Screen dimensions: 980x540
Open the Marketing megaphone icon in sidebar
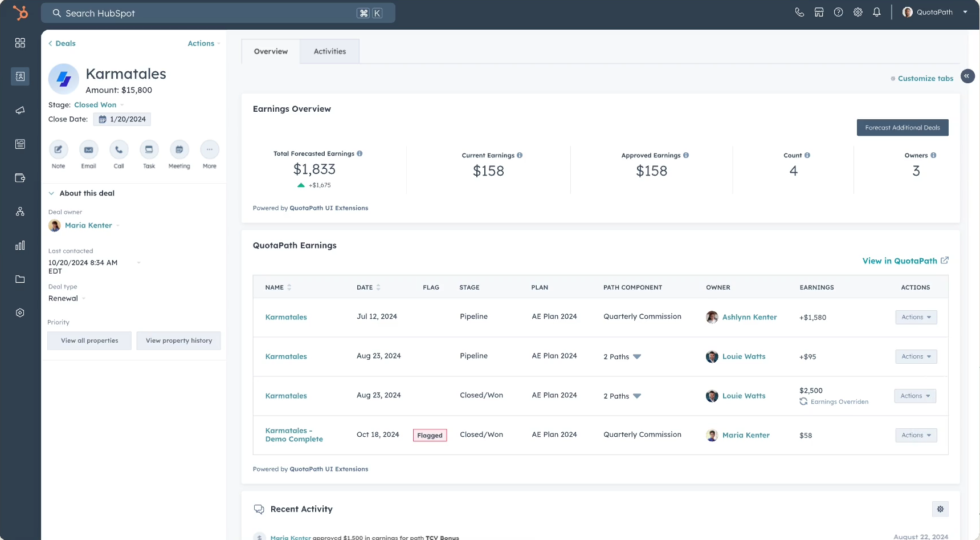[x=20, y=110]
